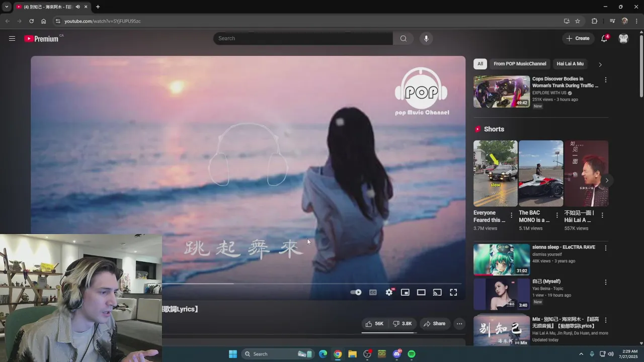Open the sienna sleep video thumbnail
644x362 pixels.
point(502,259)
